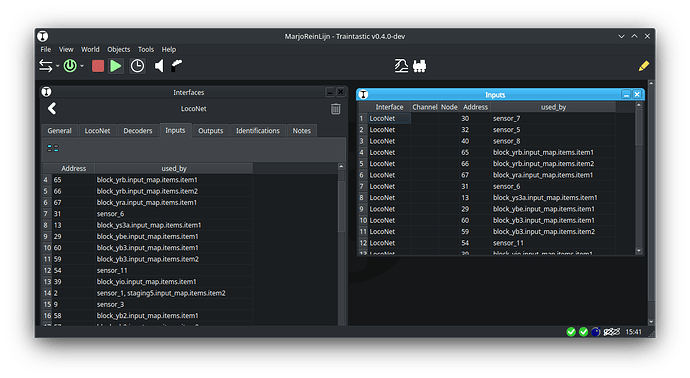Click the first green checkmark status icon
This screenshot has height=378, width=690.
(x=571, y=332)
